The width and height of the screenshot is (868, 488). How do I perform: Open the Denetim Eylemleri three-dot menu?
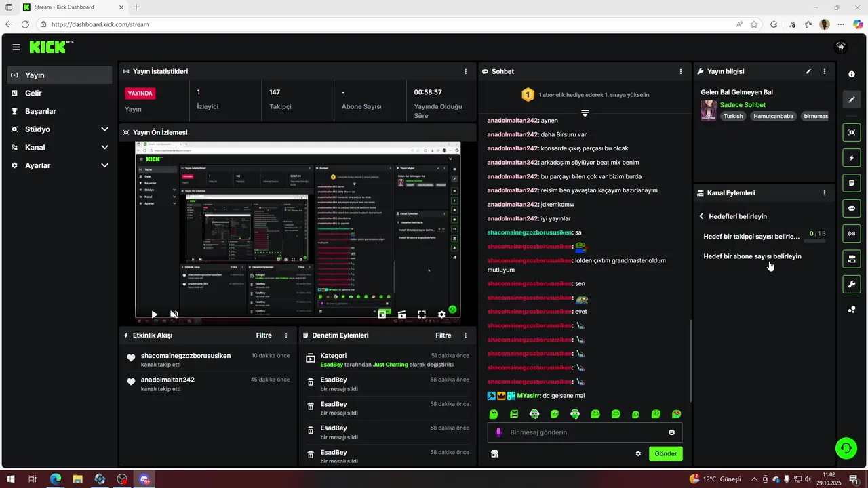pos(465,335)
